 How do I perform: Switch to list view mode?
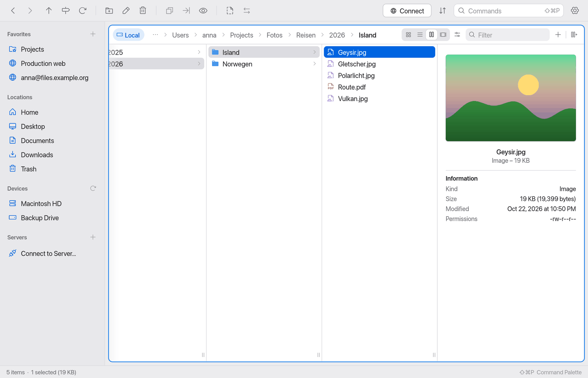point(420,35)
